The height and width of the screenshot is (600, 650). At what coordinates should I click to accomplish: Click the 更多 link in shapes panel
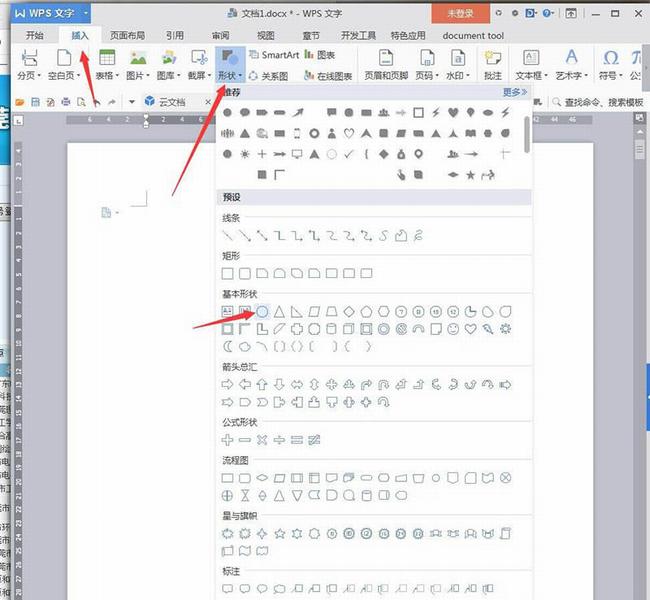515,92
